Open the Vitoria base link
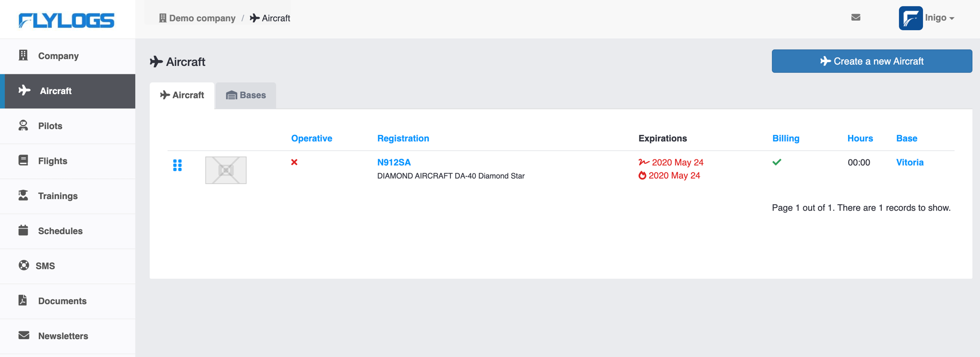 (x=909, y=162)
